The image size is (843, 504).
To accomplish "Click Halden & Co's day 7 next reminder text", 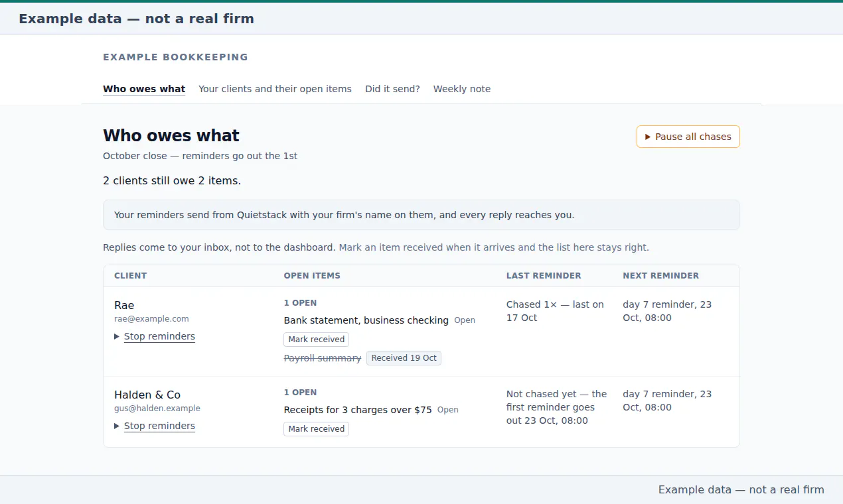I will point(667,401).
